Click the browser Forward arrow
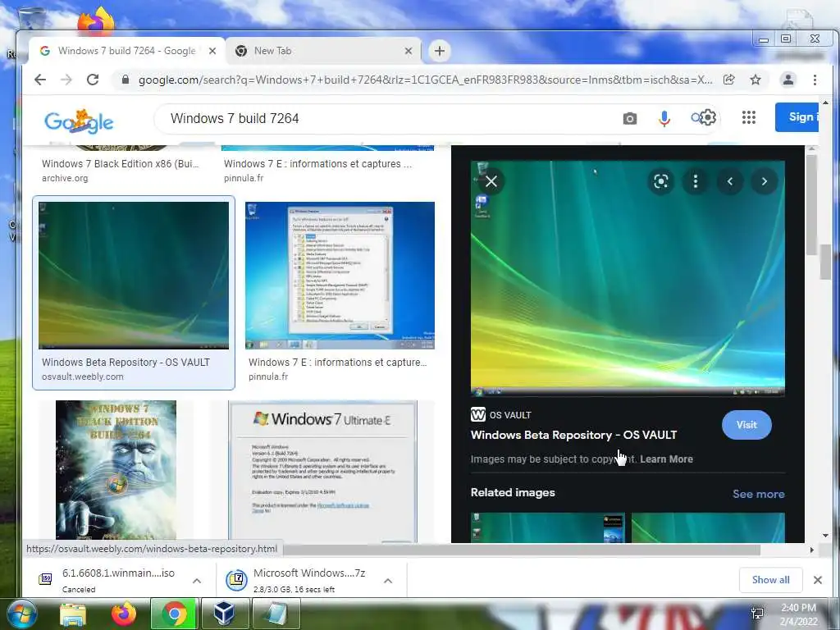Screen dimensions: 840x630 pyautogui.click(x=66, y=80)
